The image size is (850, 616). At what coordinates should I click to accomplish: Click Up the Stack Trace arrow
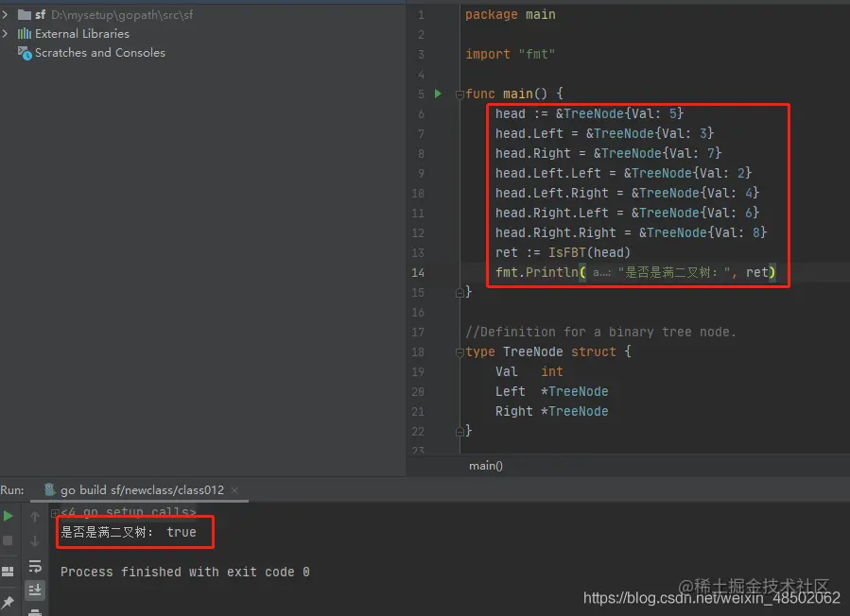click(35, 517)
